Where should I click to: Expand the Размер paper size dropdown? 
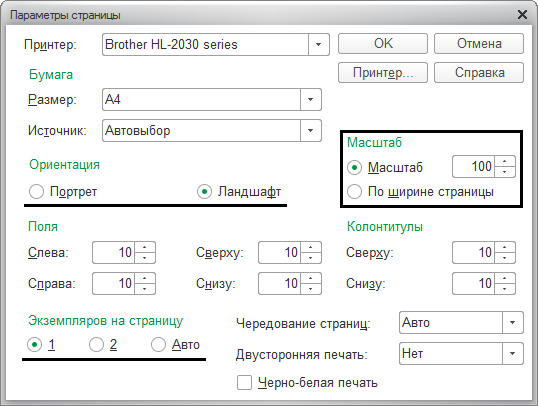pos(311,100)
